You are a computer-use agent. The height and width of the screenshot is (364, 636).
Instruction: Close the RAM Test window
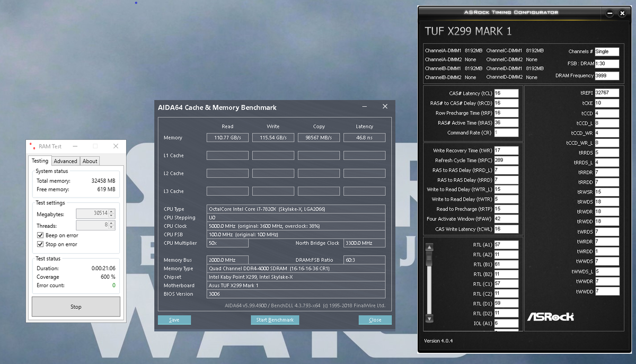(116, 146)
